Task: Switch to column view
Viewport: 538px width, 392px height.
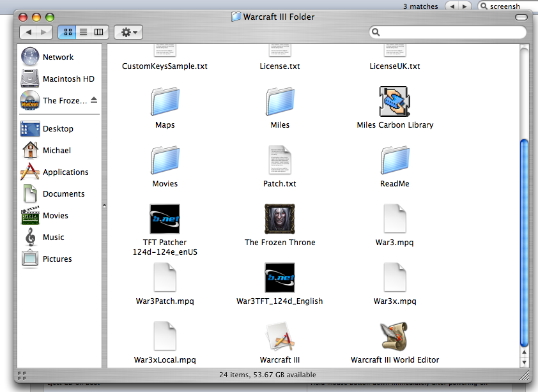Action: tap(99, 32)
